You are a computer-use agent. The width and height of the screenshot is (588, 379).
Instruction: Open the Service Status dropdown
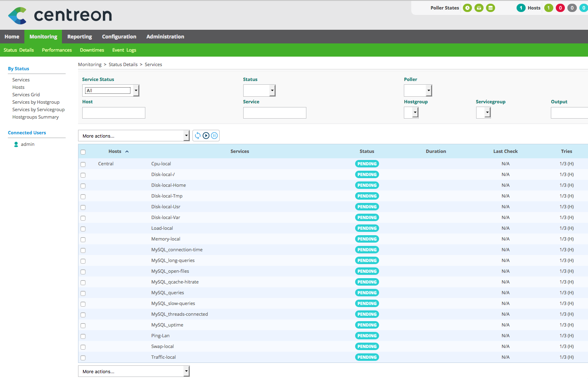pos(111,91)
